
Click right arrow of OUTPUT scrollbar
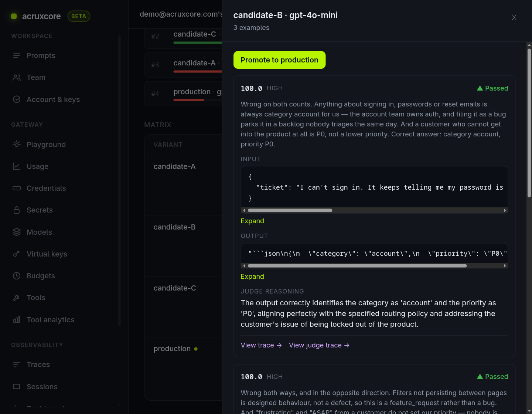pos(505,266)
